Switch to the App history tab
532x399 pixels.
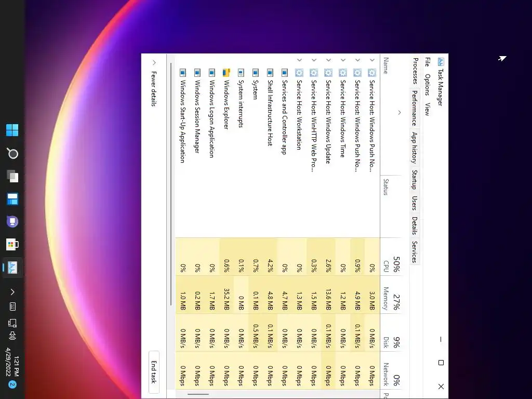coord(414,147)
